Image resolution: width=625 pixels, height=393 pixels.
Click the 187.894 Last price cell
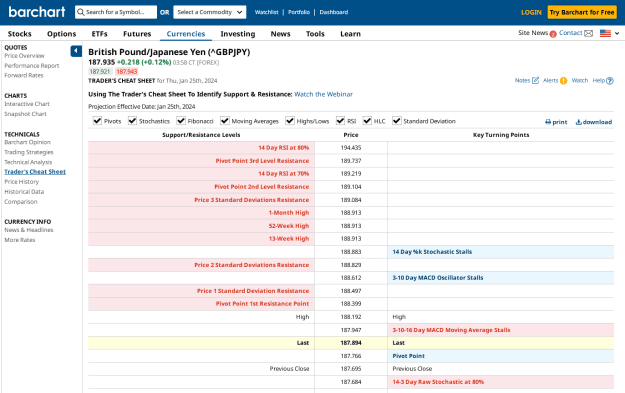click(351, 343)
